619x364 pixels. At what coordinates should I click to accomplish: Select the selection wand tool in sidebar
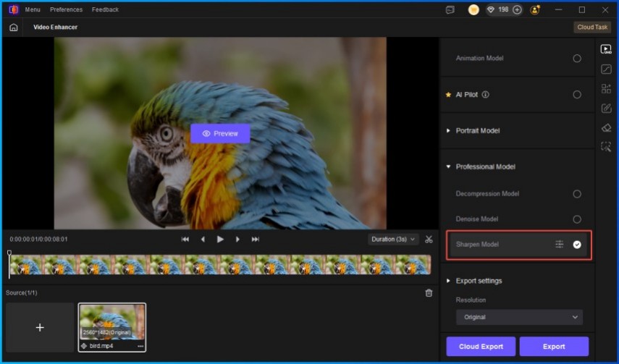(606, 147)
